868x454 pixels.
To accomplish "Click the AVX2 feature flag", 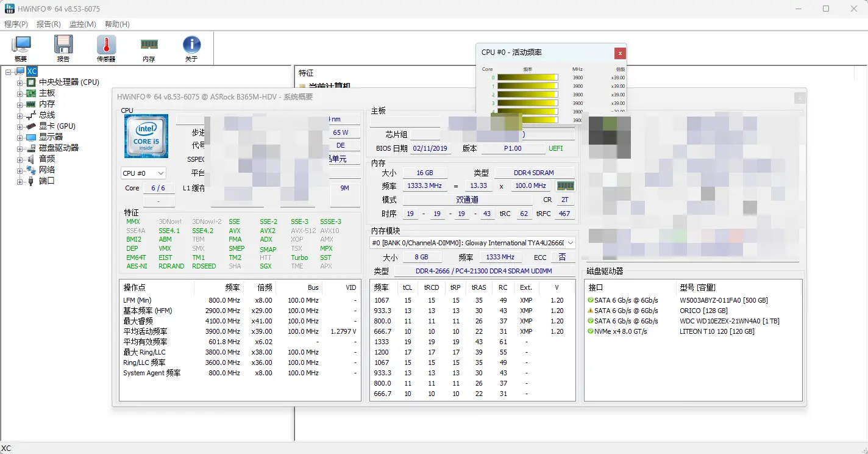I will point(268,231).
